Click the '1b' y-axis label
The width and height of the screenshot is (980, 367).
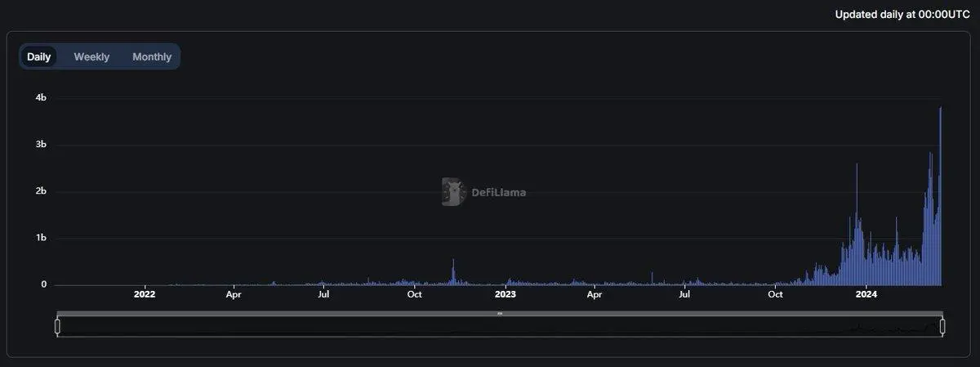point(41,238)
